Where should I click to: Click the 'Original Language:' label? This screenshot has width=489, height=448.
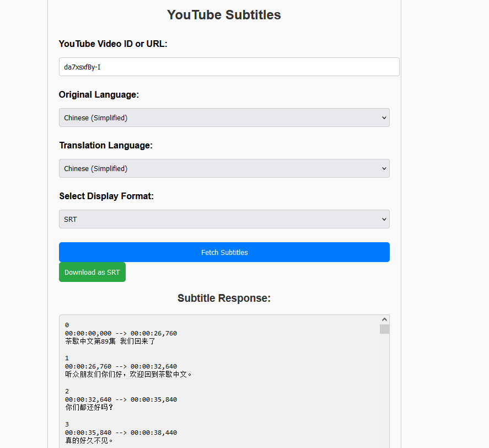pos(99,94)
